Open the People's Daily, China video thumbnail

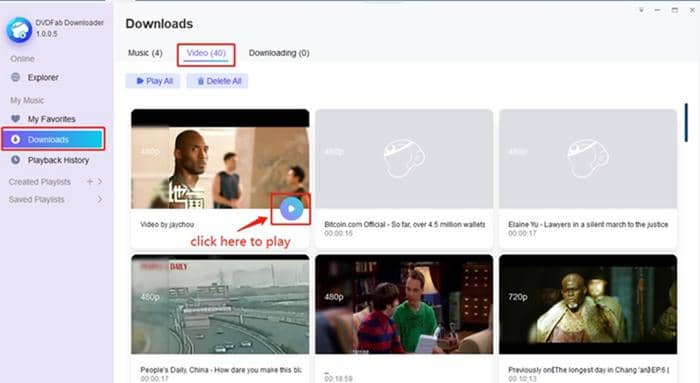point(220,304)
